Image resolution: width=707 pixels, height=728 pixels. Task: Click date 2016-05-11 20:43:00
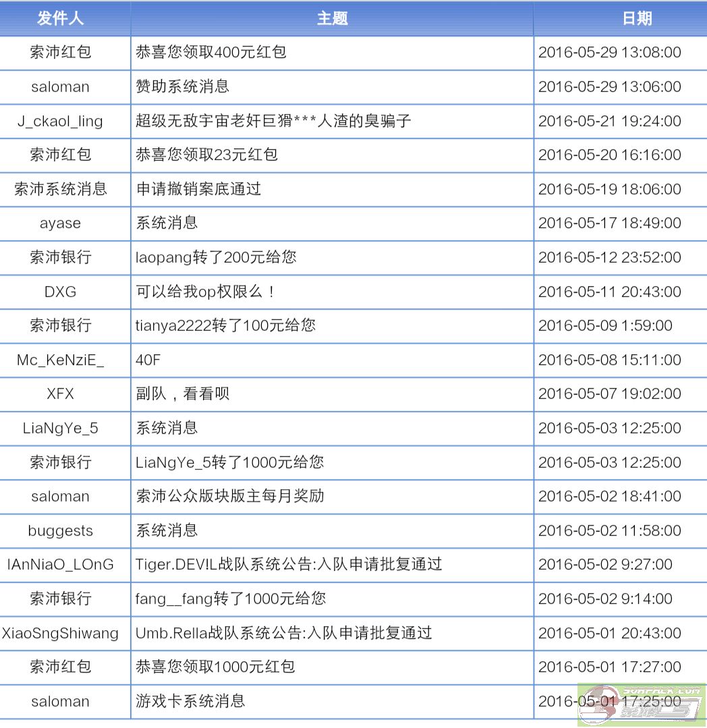click(610, 291)
